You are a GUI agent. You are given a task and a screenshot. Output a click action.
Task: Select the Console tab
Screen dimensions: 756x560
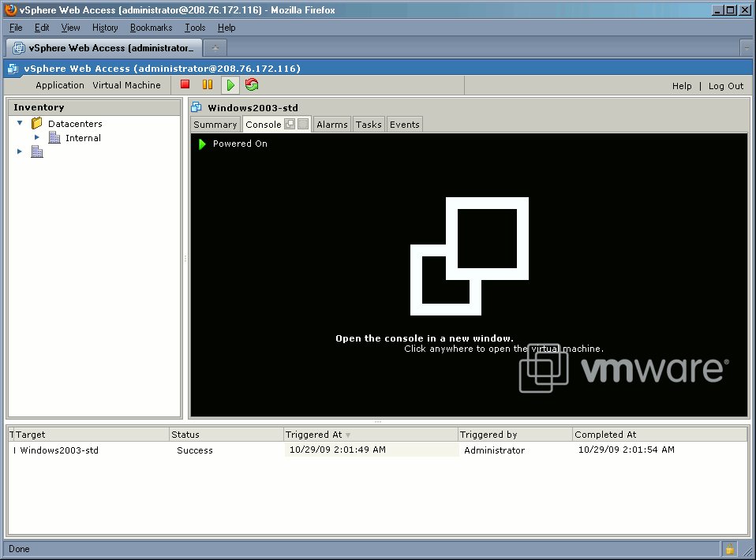click(x=264, y=125)
